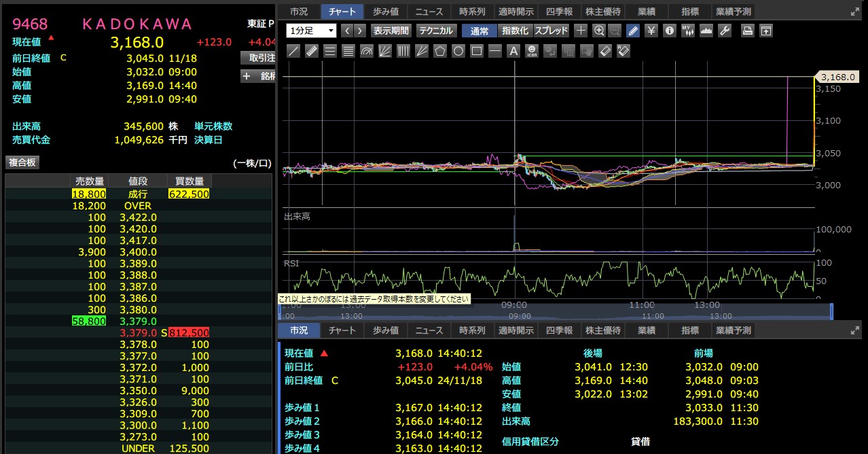Viewport: 868px width, 454px height.
Task: Click the chart range navigator bar
Action: (555, 311)
